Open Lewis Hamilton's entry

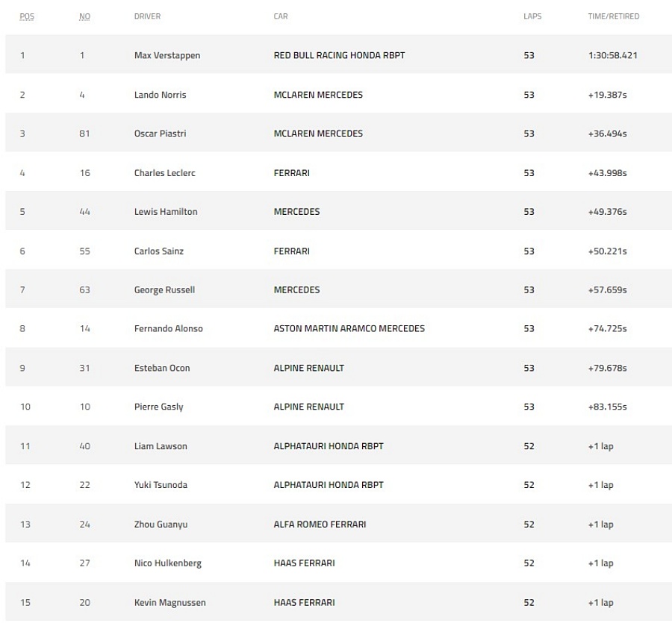click(x=166, y=211)
